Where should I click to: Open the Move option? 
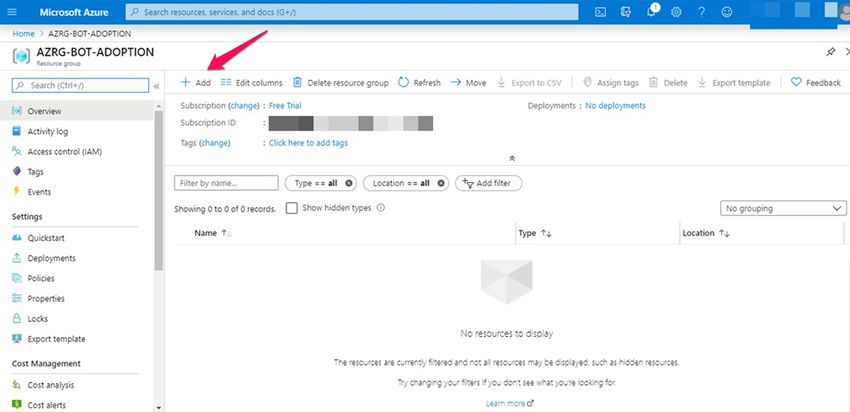point(468,82)
